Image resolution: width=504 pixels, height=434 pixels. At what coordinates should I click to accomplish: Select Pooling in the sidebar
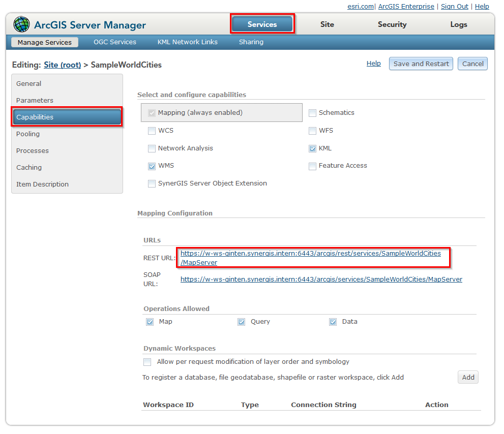[x=27, y=134]
